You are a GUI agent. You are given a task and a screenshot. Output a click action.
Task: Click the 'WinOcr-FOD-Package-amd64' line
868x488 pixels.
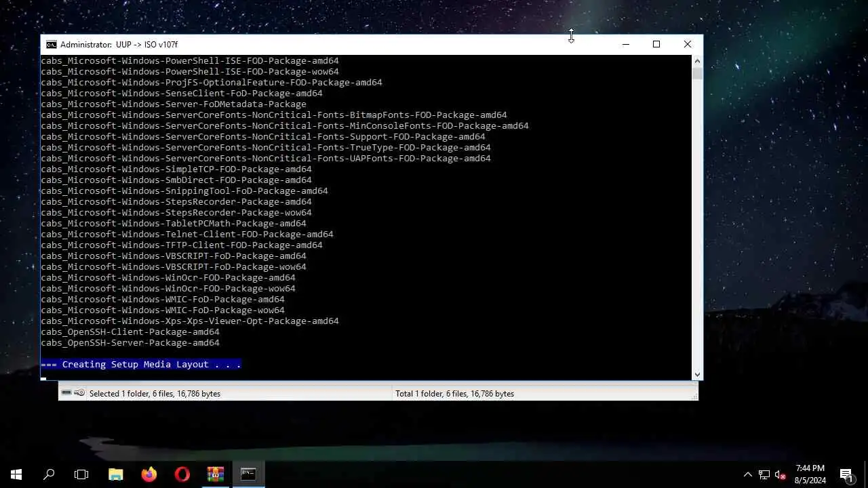click(x=168, y=278)
